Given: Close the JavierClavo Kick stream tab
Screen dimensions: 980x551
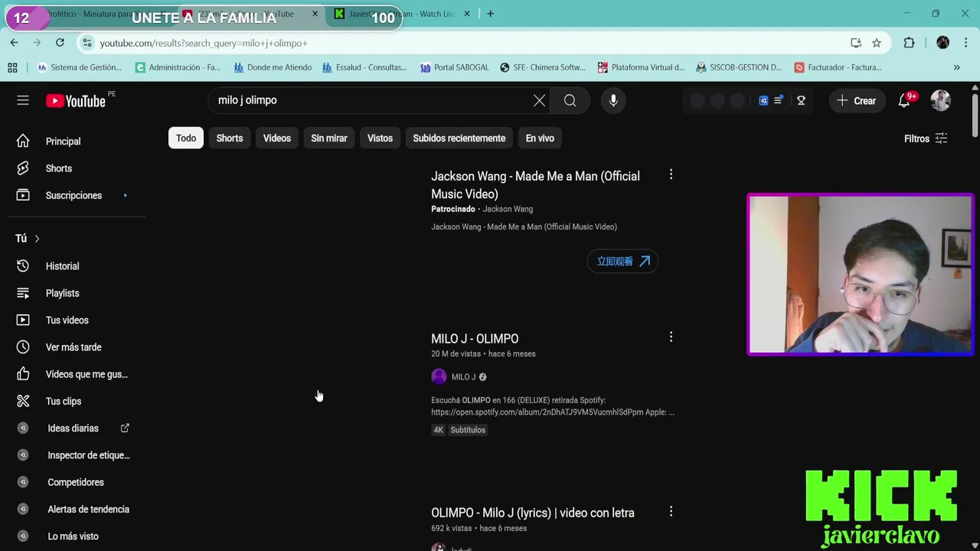Looking at the screenshot, I should tap(466, 14).
